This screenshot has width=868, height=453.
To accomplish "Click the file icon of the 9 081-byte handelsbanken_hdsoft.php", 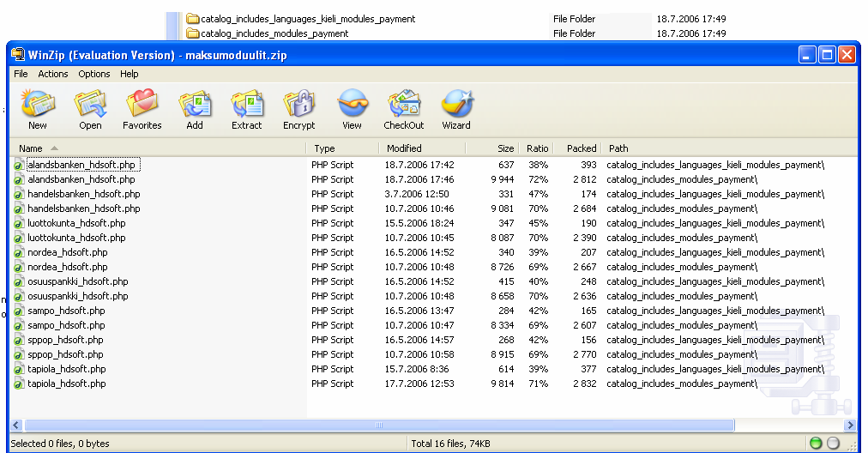I will tap(19, 208).
